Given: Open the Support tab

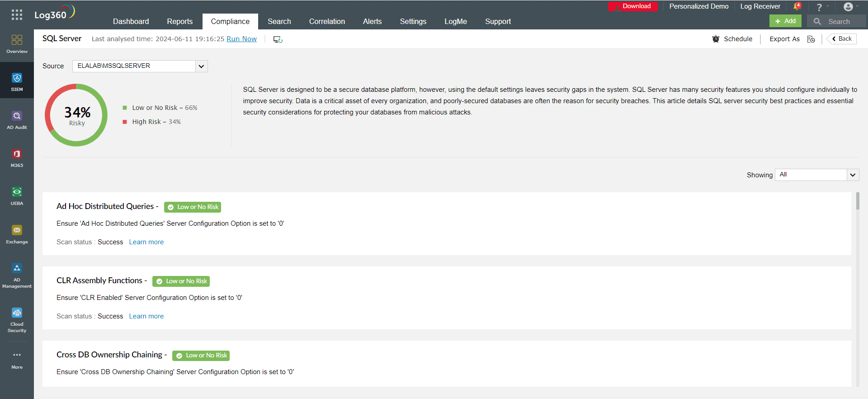Looking at the screenshot, I should tap(498, 21).
